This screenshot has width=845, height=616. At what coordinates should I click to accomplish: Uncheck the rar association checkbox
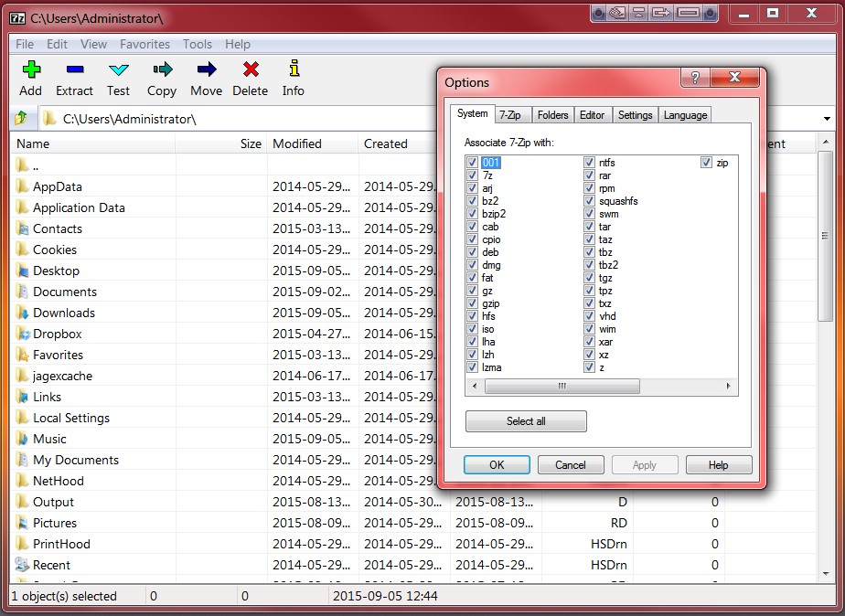(589, 175)
